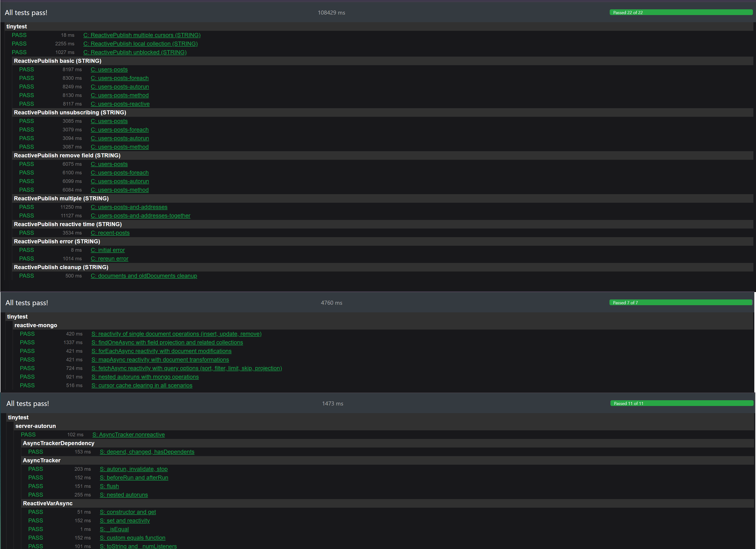756x549 pixels.
Task: Collapse the 'AsyncTracker' group header
Action: point(388,460)
